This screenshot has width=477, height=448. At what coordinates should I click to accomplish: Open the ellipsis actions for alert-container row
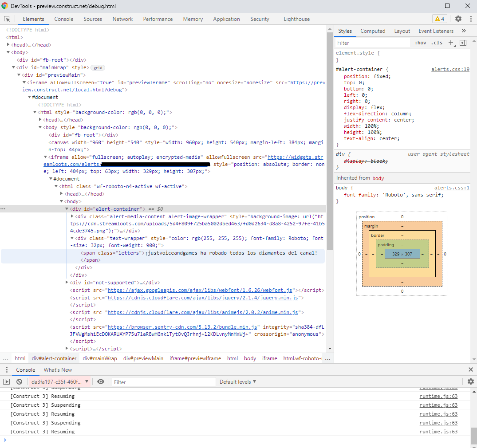click(3, 209)
